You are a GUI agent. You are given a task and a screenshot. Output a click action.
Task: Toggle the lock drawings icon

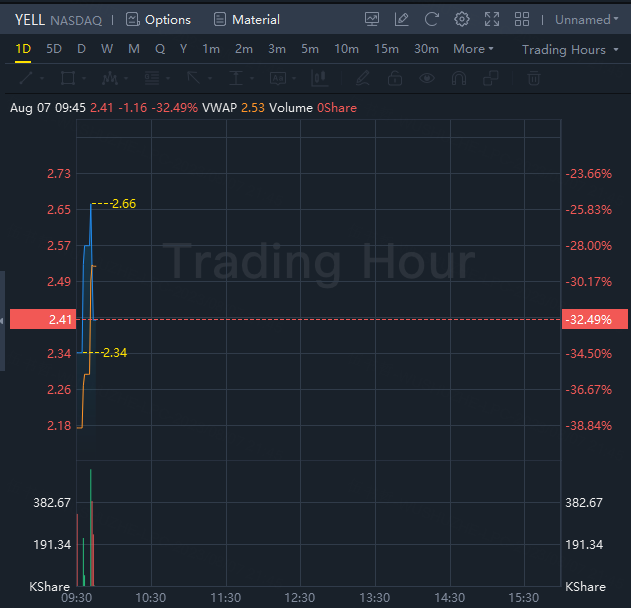(395, 78)
